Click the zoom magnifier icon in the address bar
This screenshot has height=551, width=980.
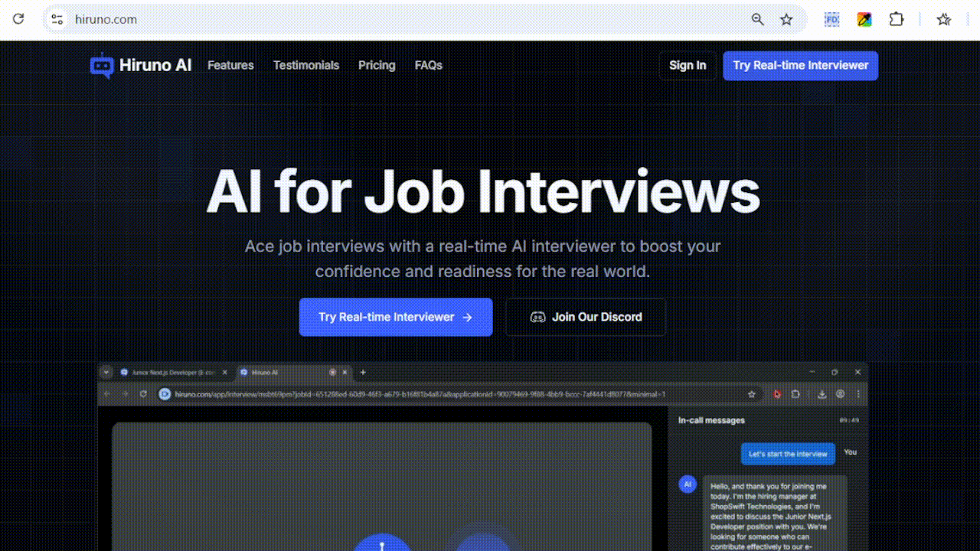757,19
